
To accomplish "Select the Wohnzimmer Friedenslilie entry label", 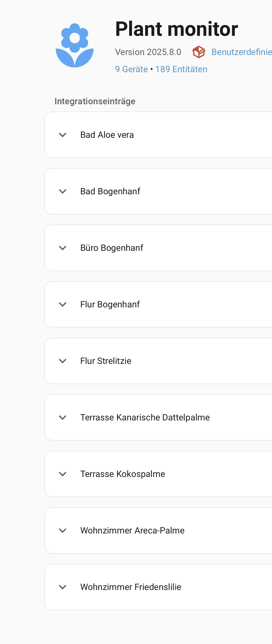I will pos(131,587).
